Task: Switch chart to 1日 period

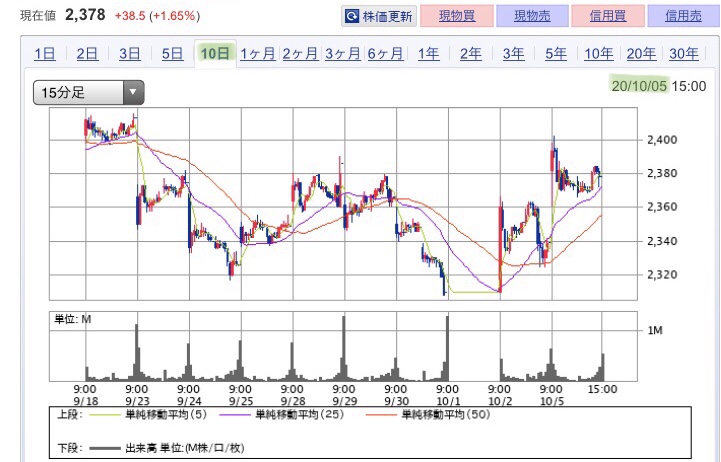Action: tap(45, 54)
